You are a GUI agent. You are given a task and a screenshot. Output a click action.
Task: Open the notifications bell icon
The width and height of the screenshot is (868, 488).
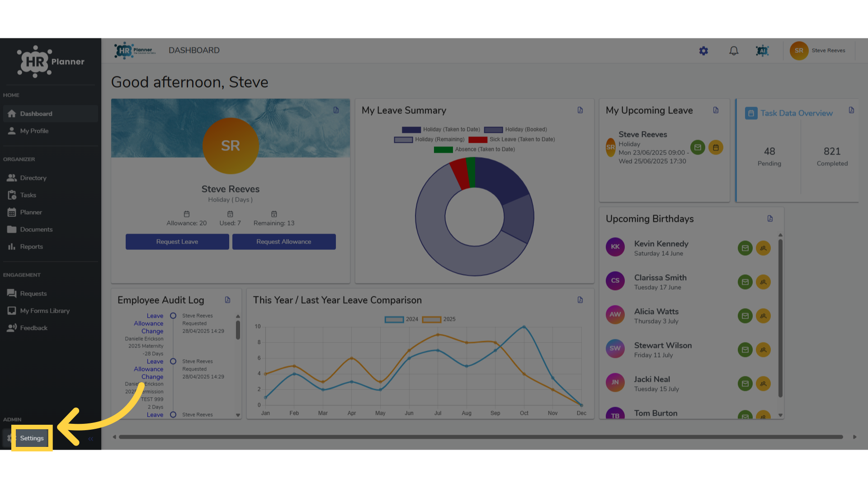pyautogui.click(x=734, y=51)
